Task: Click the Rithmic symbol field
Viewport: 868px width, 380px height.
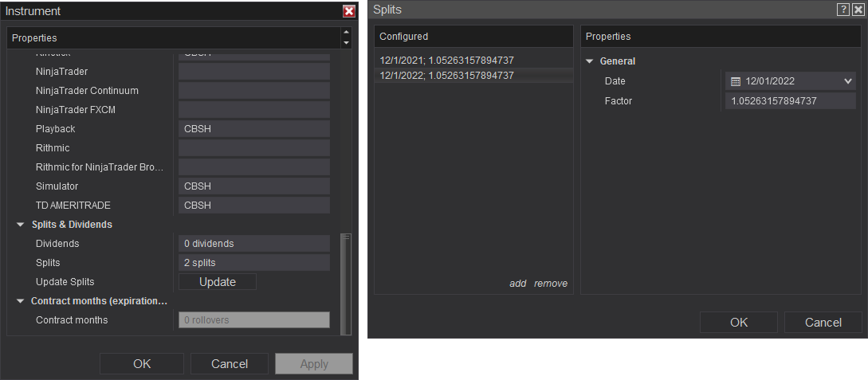Action: (254, 147)
